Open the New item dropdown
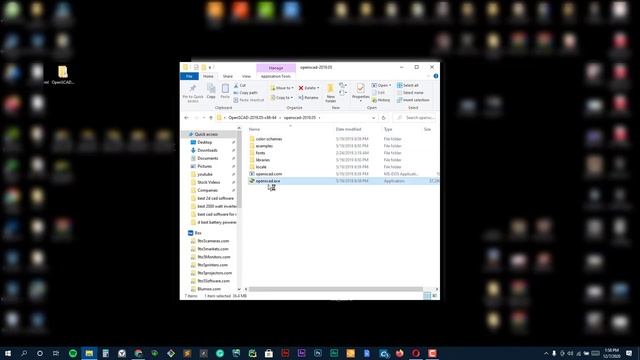This screenshot has width=640, height=360. pyautogui.click(x=343, y=85)
